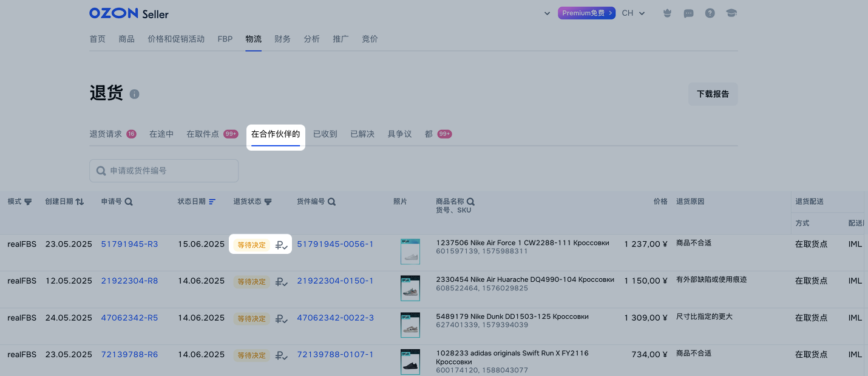The image size is (868, 376).
Task: Open the 推广 menu
Action: (x=341, y=39)
